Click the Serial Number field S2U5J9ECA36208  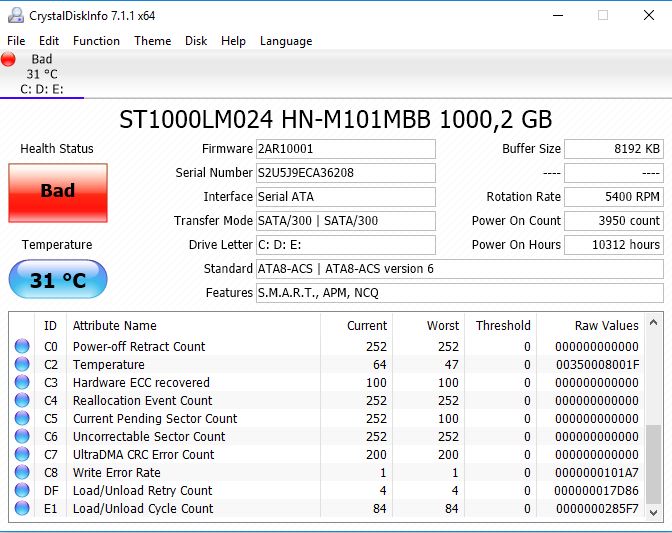tap(346, 173)
